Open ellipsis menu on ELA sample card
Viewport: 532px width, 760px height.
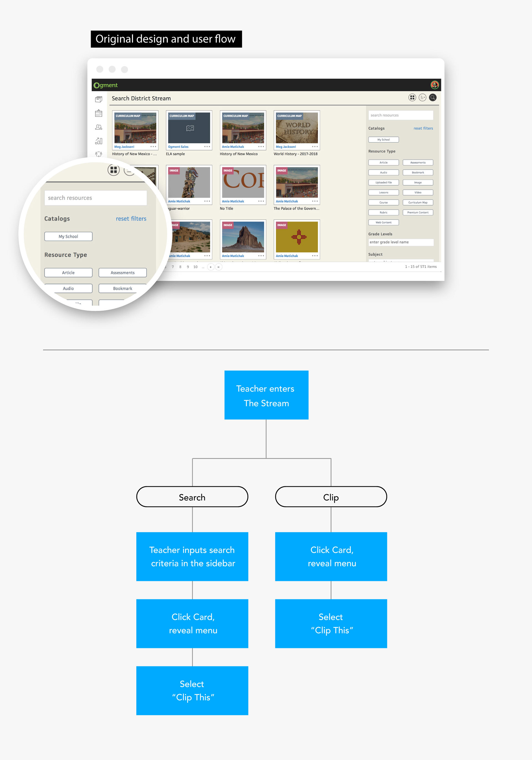[207, 147]
